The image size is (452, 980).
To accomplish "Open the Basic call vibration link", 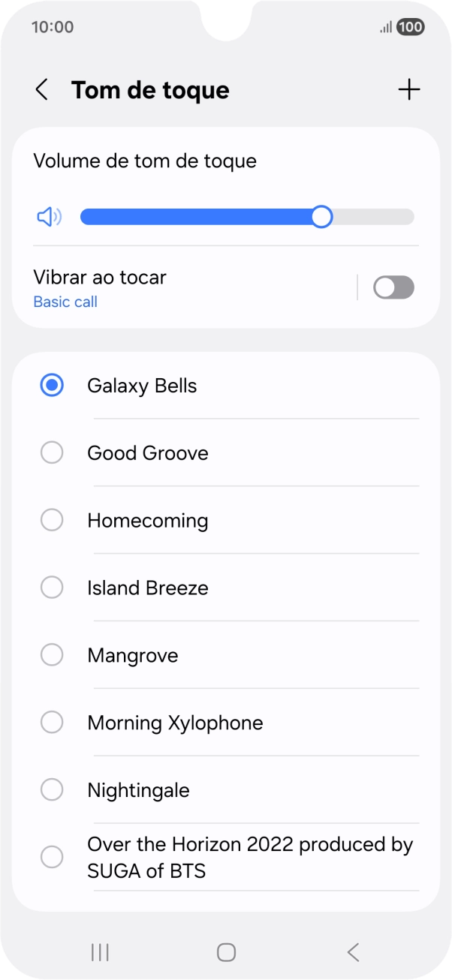I will pyautogui.click(x=65, y=302).
